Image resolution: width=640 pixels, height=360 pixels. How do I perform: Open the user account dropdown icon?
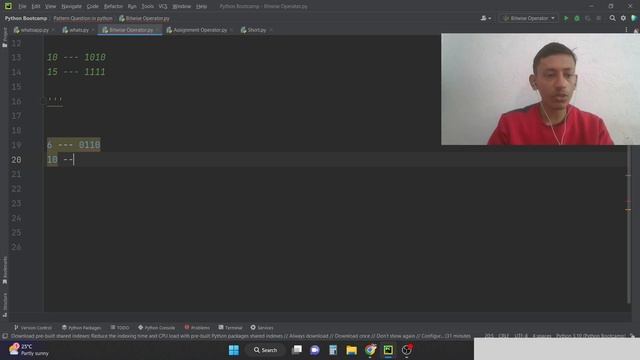tap(486, 18)
